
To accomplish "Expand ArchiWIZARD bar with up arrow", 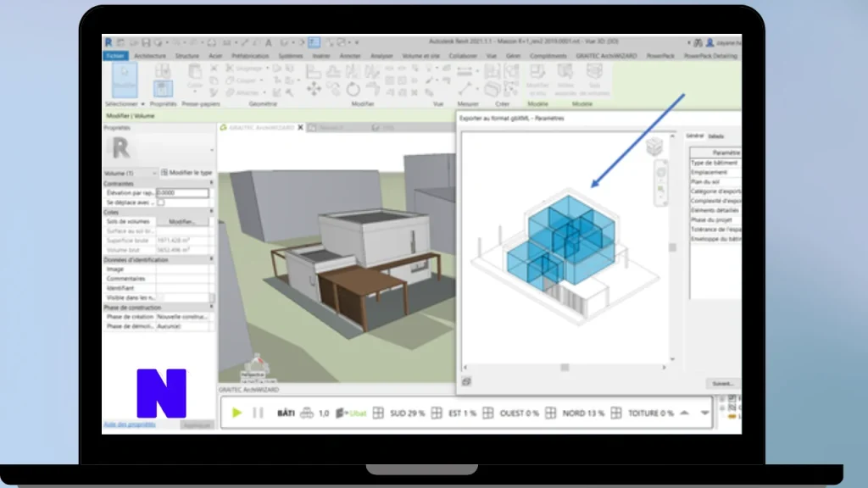I will [x=685, y=413].
